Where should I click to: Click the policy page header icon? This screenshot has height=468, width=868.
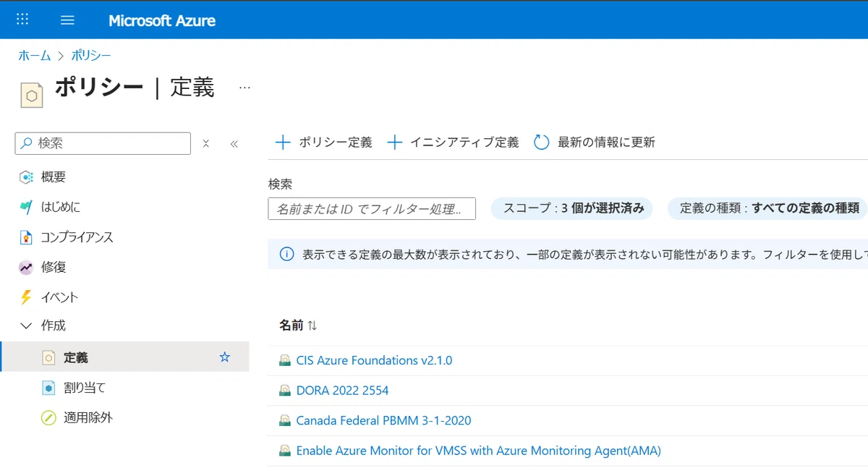click(x=32, y=95)
